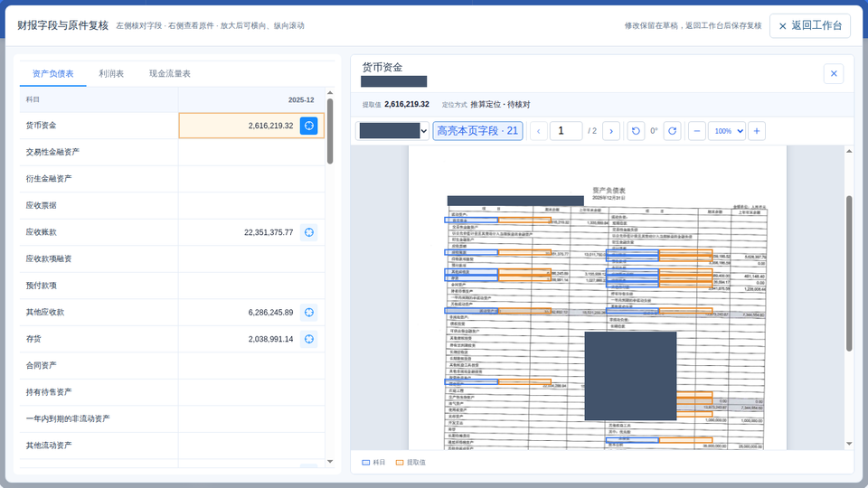Zoom in the document view
The width and height of the screenshot is (868, 488).
click(757, 131)
